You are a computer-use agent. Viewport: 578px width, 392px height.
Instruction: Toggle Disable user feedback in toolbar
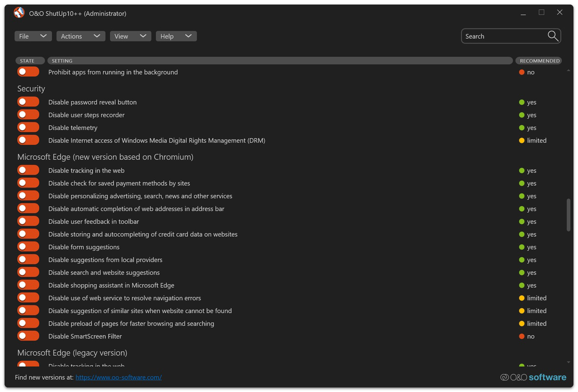(x=28, y=221)
